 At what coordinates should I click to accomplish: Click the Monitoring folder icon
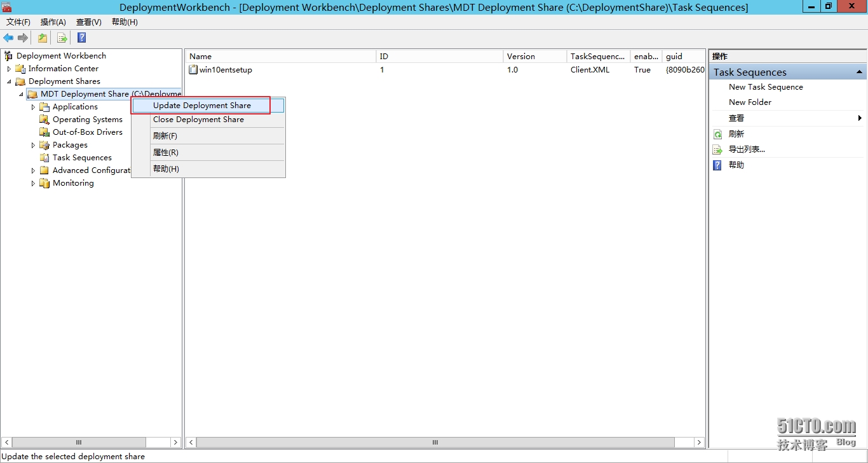[x=44, y=183]
